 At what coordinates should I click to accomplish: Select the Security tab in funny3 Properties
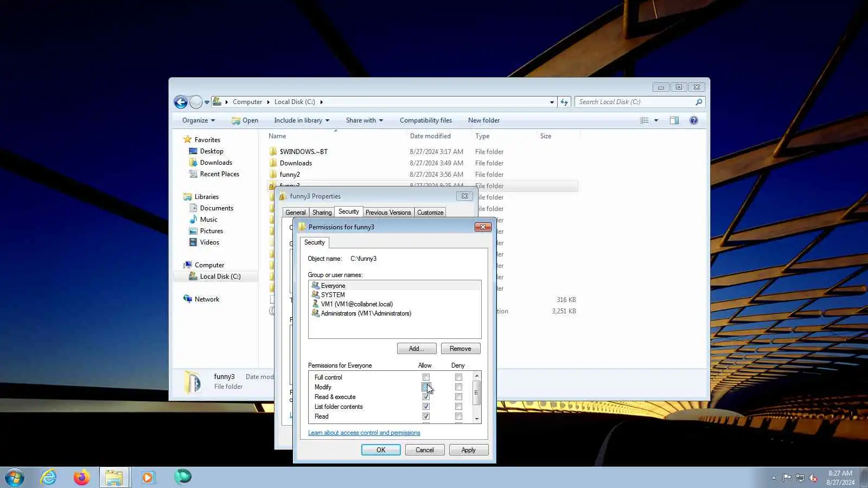348,211
